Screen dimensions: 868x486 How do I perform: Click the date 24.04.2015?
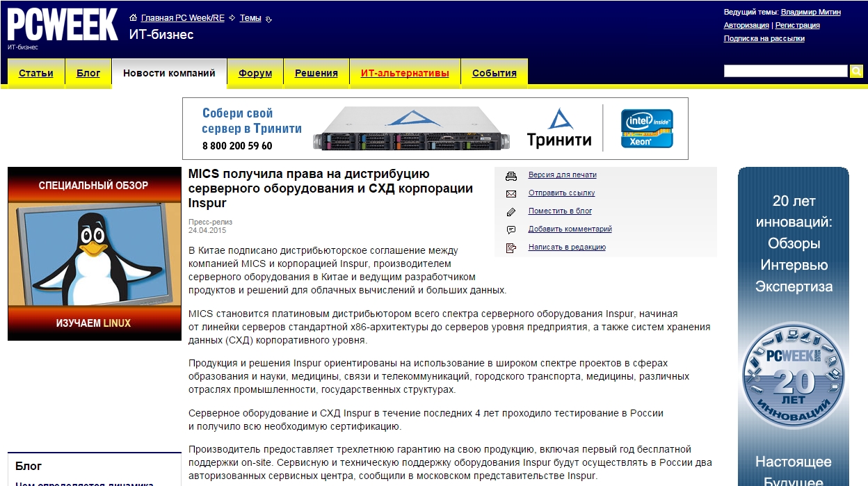coord(207,230)
